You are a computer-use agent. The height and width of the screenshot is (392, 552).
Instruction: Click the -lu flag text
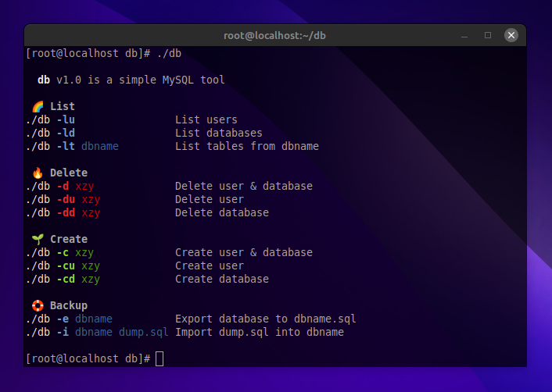pos(66,119)
